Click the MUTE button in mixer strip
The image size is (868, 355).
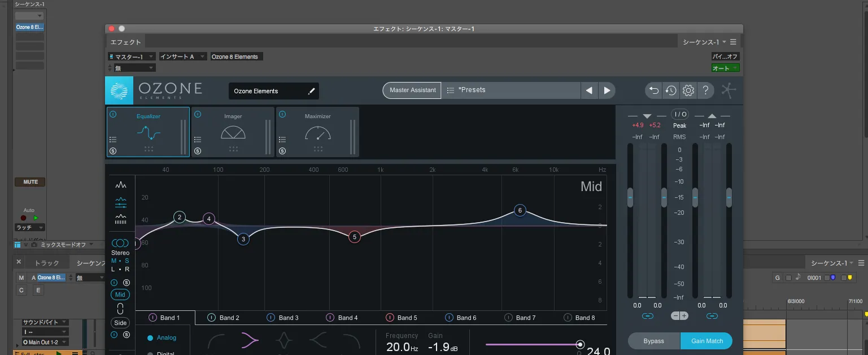[x=30, y=182]
